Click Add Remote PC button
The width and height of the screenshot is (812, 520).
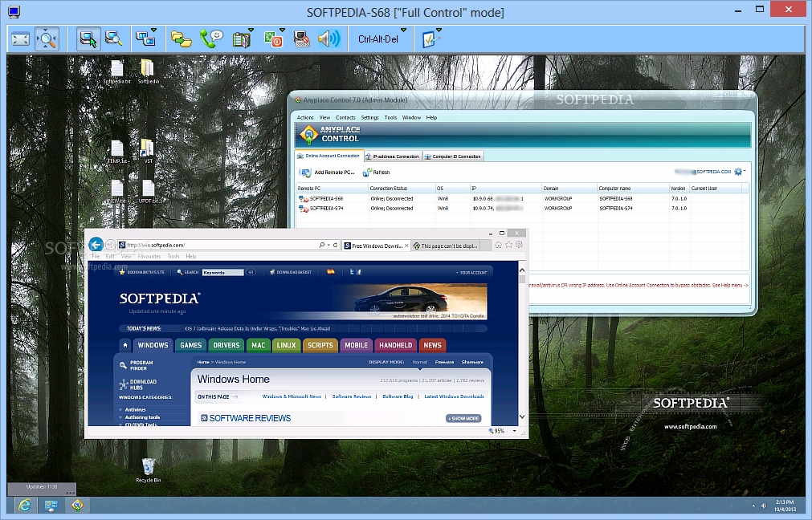click(x=327, y=173)
